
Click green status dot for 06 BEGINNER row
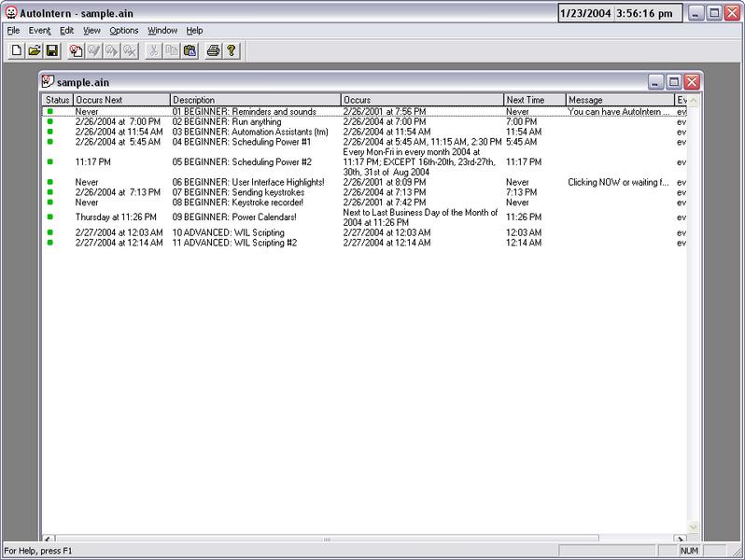click(x=50, y=182)
